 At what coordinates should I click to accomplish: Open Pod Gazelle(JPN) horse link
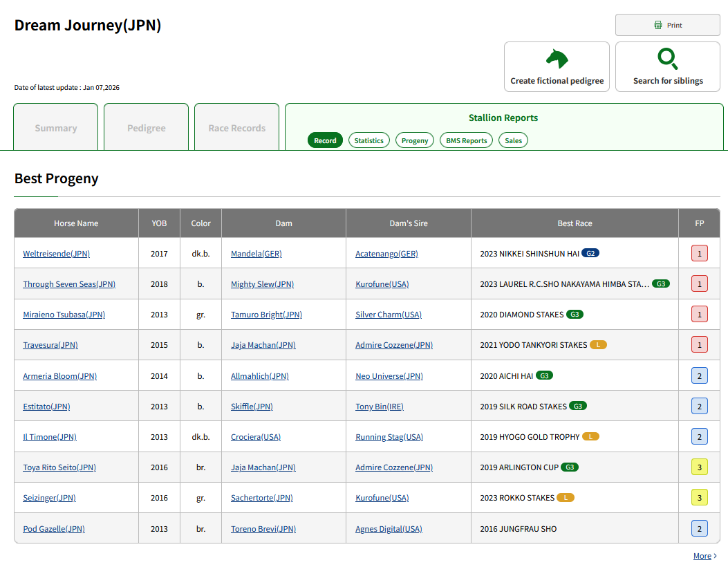point(54,528)
